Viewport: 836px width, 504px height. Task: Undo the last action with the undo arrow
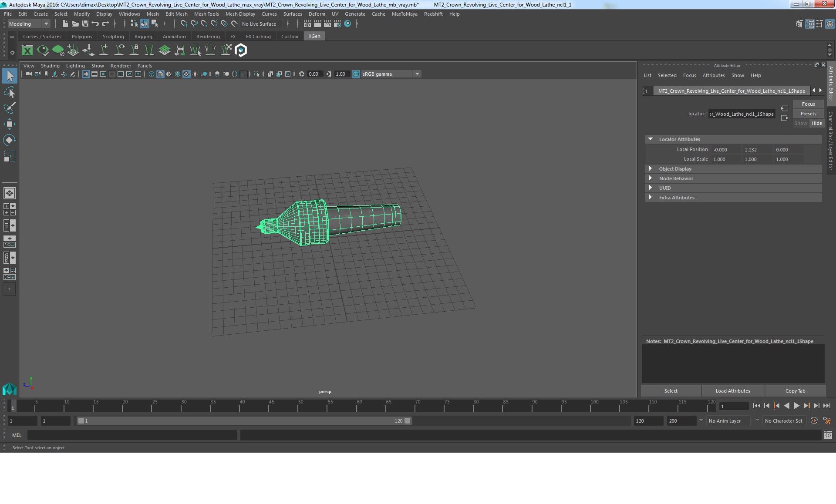pos(95,24)
